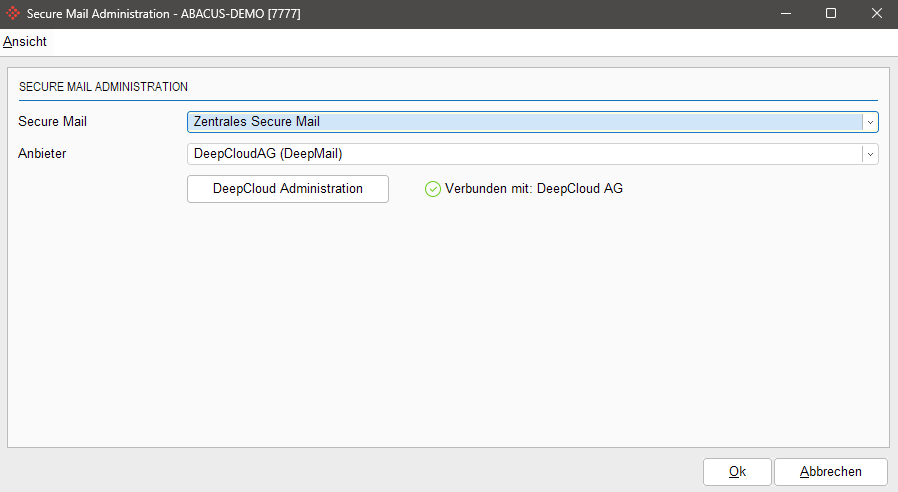Cancel with the Abbrechen button
This screenshot has width=898, height=492.
pyautogui.click(x=831, y=472)
